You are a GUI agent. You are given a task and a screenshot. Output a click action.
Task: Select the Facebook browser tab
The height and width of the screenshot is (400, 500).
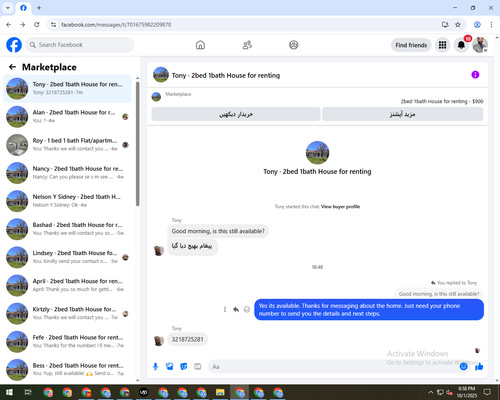pyautogui.click(x=23, y=8)
